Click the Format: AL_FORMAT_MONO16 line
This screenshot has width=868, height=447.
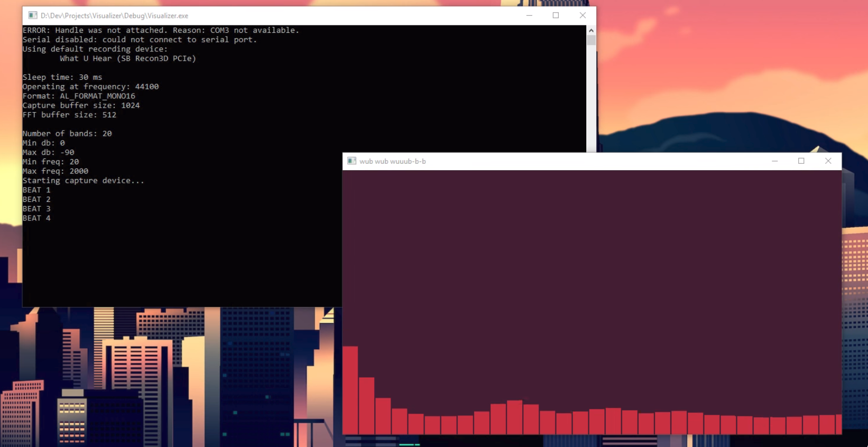click(79, 96)
